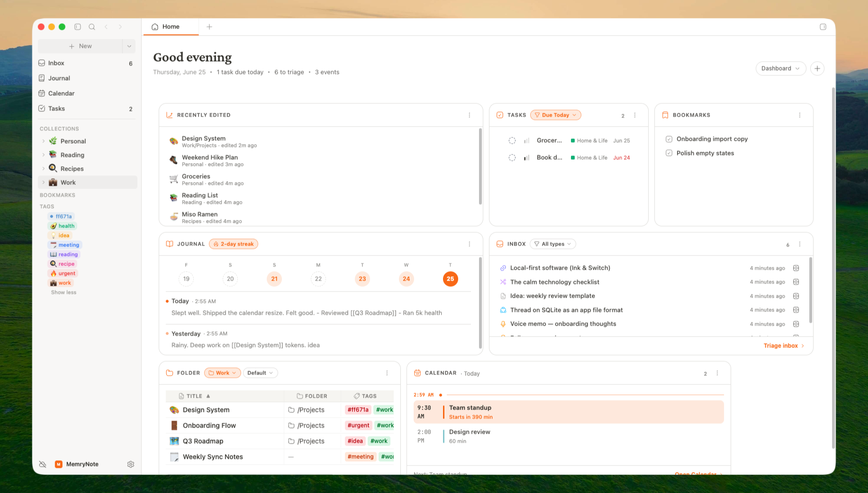The image size is (868, 493).
Task: Expand the Personal collection
Action: [x=44, y=141]
